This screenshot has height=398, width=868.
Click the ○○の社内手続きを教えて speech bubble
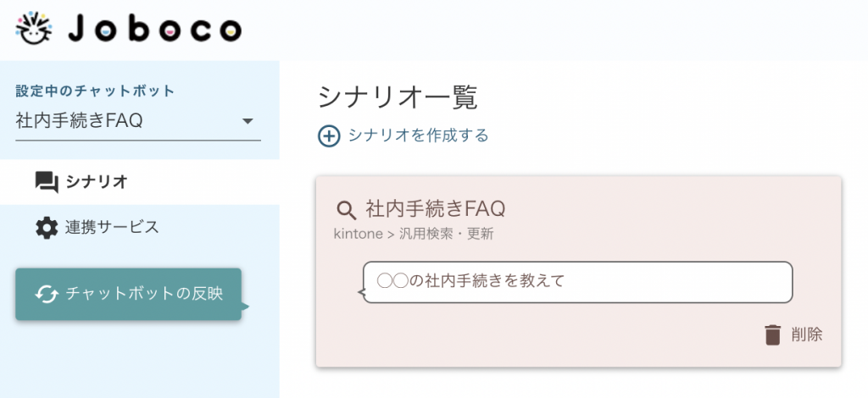(576, 282)
